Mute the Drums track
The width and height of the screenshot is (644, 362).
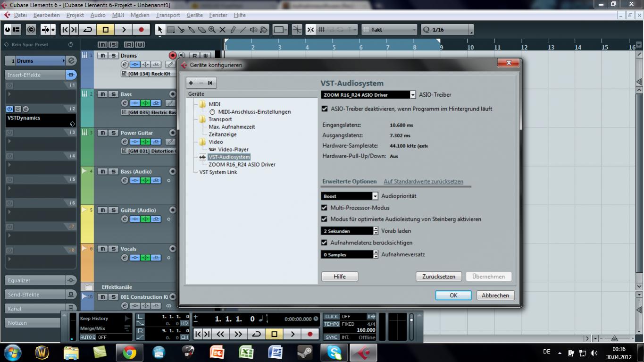pos(102,55)
